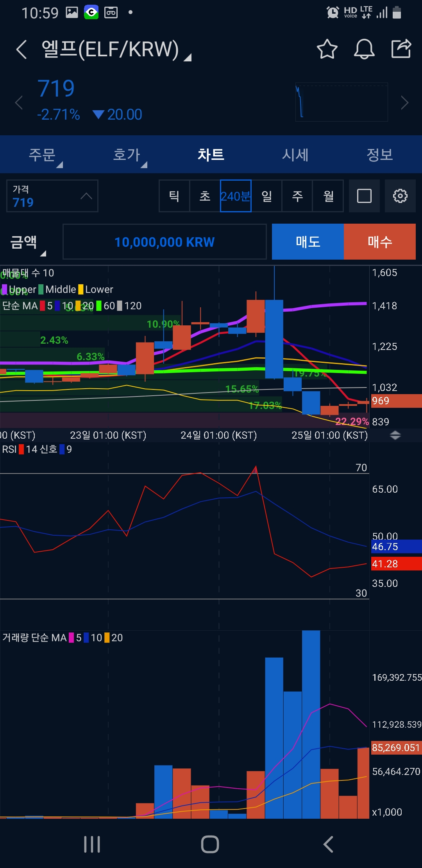Tap the 10.90% volume profile label
Image resolution: width=422 pixels, height=868 pixels.
[x=163, y=324]
